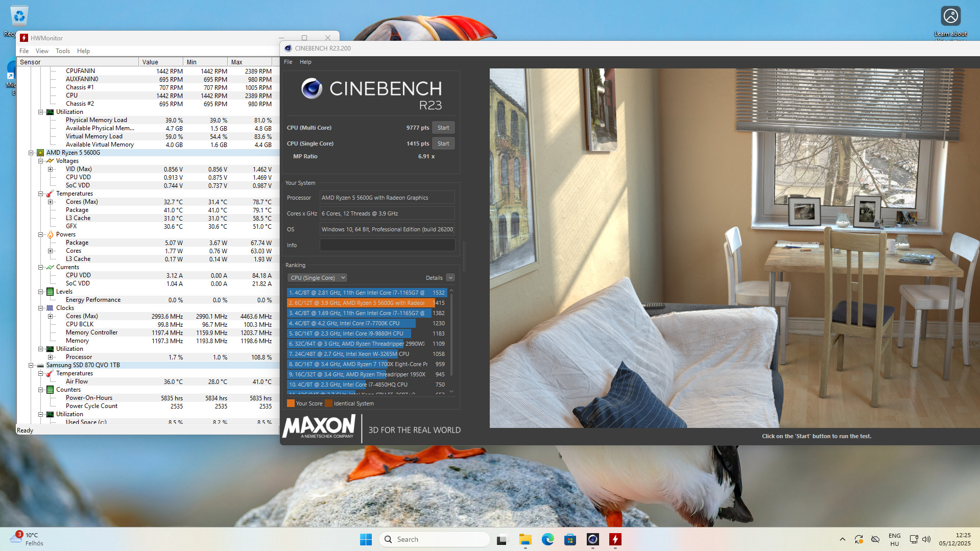Open Cinebench Help menu

[x=305, y=62]
